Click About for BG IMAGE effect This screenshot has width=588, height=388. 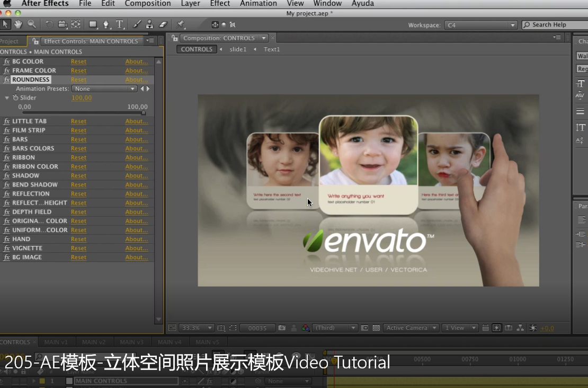click(137, 258)
